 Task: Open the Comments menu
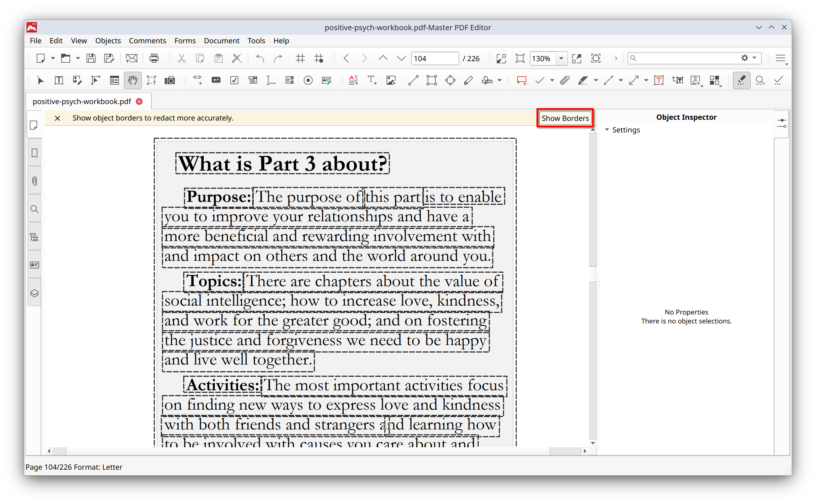tap(147, 41)
